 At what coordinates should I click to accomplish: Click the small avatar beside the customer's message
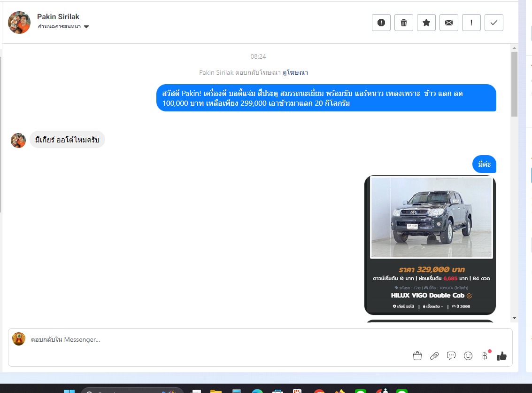(18, 140)
